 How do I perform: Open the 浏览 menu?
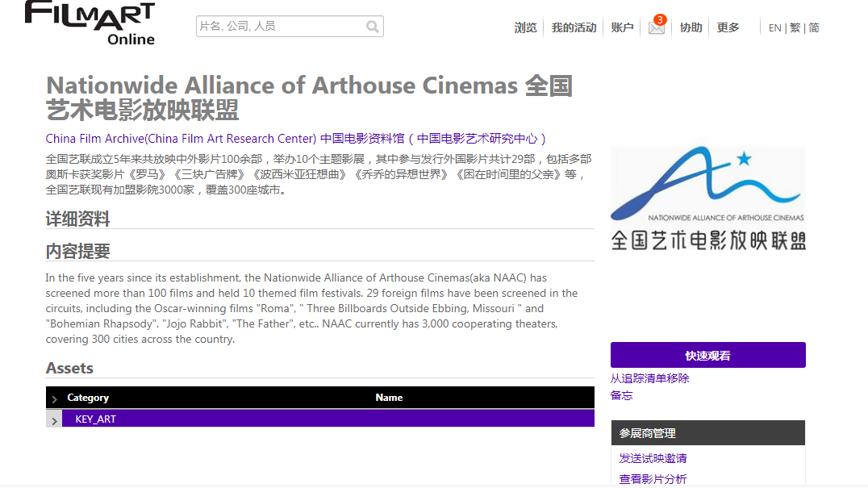click(525, 27)
